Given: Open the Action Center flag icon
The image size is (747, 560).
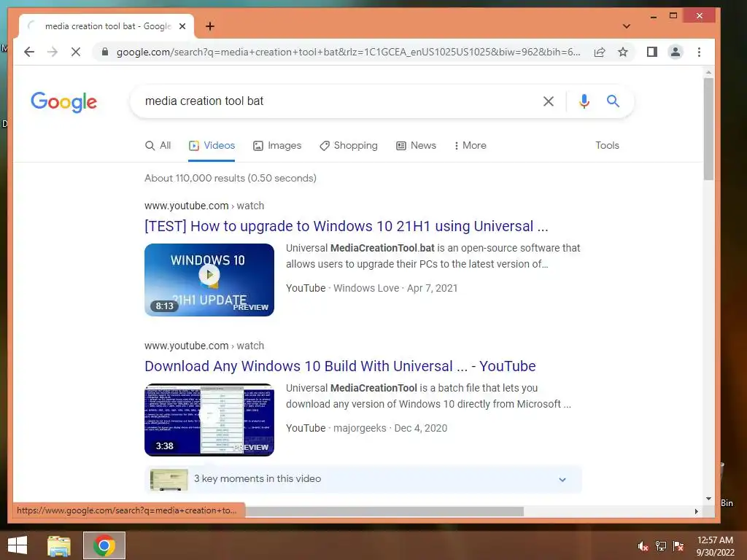Looking at the screenshot, I should 678,546.
